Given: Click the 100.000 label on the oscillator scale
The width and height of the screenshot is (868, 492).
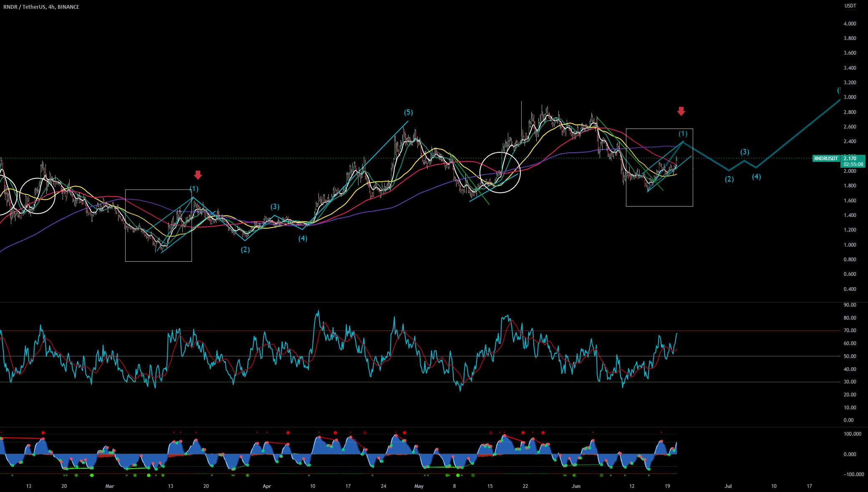Looking at the screenshot, I should click(852, 434).
